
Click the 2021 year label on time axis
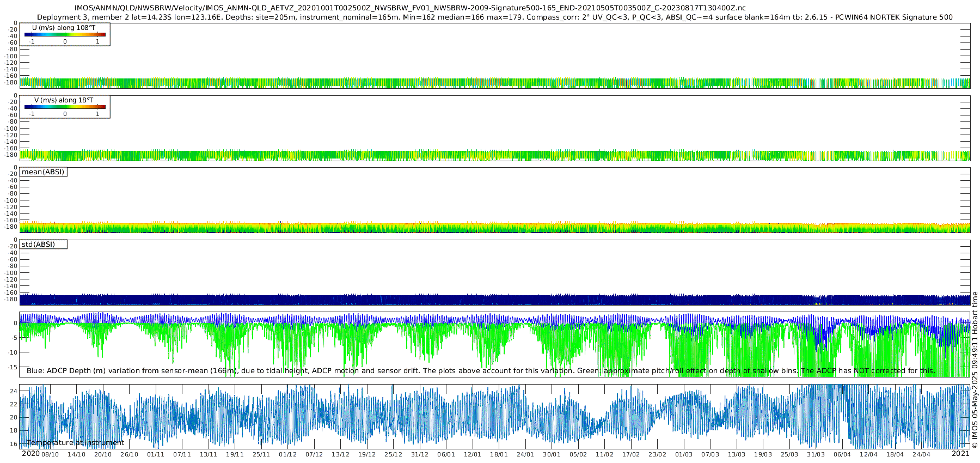(960, 454)
